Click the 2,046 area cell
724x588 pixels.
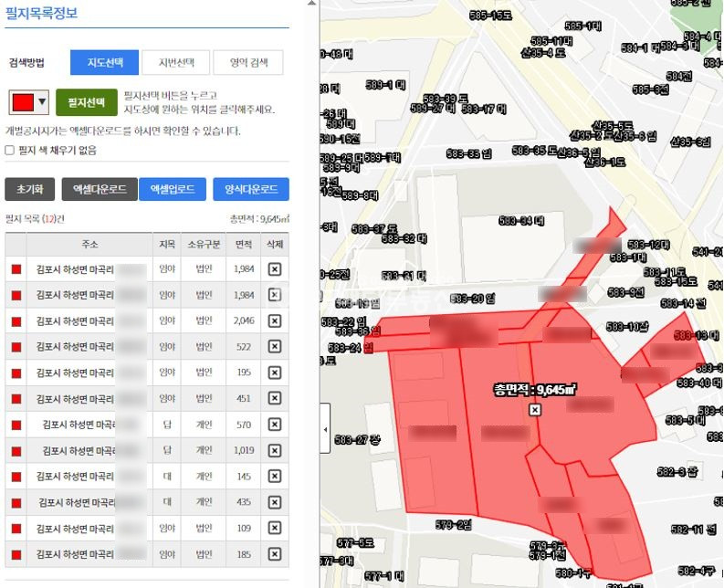tap(244, 320)
